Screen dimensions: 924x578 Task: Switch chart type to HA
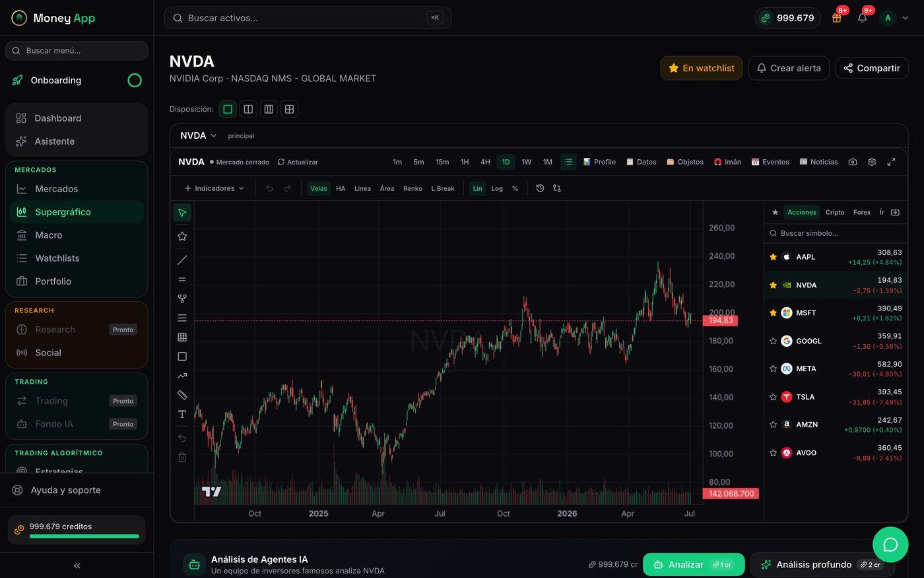[341, 188]
